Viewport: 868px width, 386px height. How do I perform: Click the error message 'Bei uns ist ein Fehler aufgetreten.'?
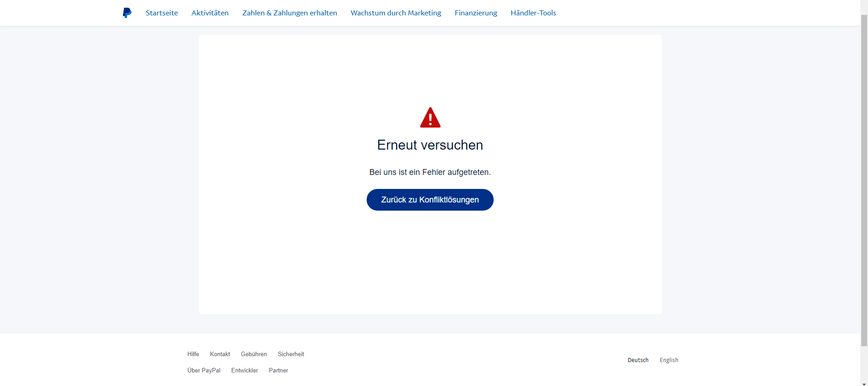point(430,172)
